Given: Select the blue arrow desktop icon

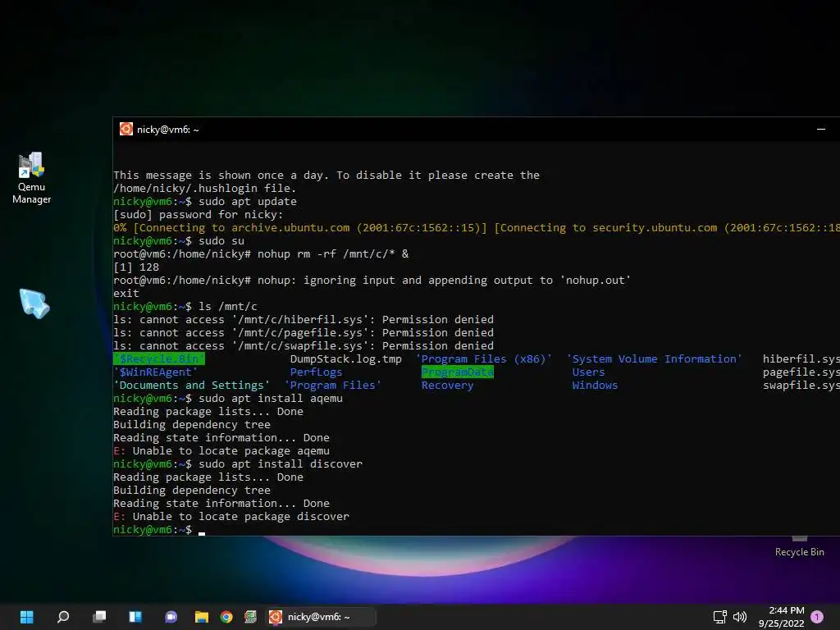Looking at the screenshot, I should pyautogui.click(x=34, y=304).
